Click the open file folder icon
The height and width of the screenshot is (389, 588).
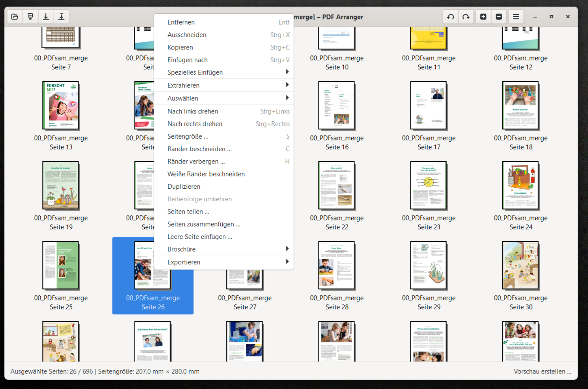15,17
